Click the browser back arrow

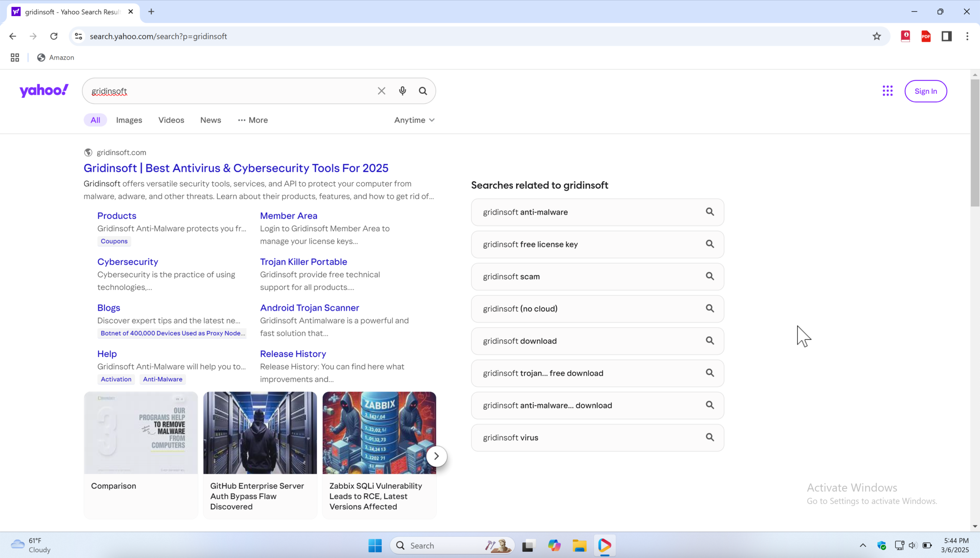click(13, 36)
